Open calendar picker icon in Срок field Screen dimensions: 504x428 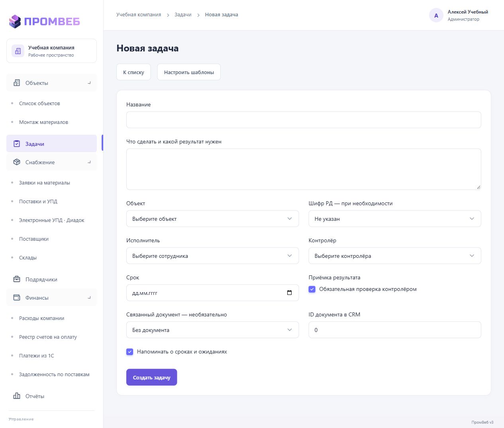pos(290,293)
